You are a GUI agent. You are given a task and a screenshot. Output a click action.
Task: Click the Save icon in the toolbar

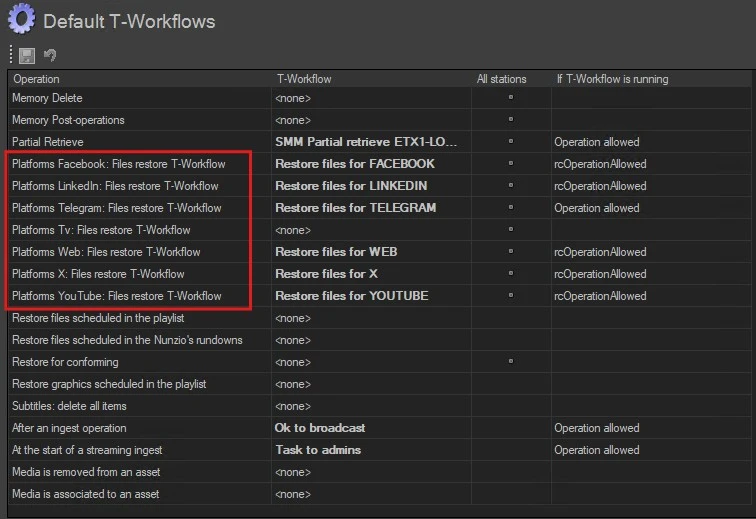point(27,55)
